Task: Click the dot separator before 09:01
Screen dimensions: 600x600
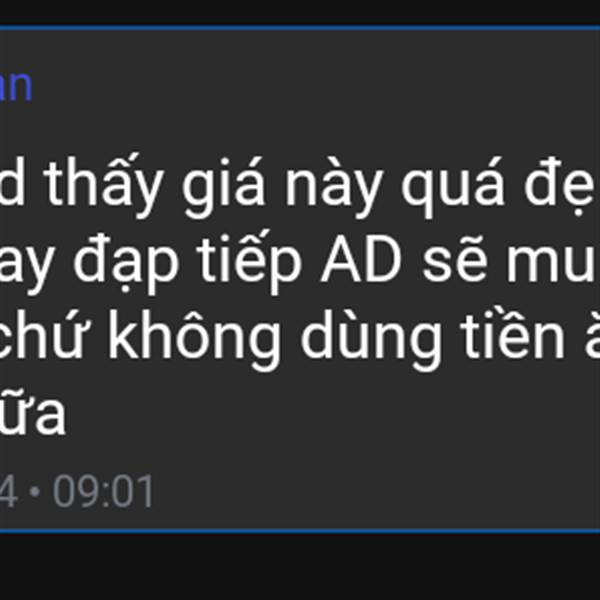Action: [35, 492]
